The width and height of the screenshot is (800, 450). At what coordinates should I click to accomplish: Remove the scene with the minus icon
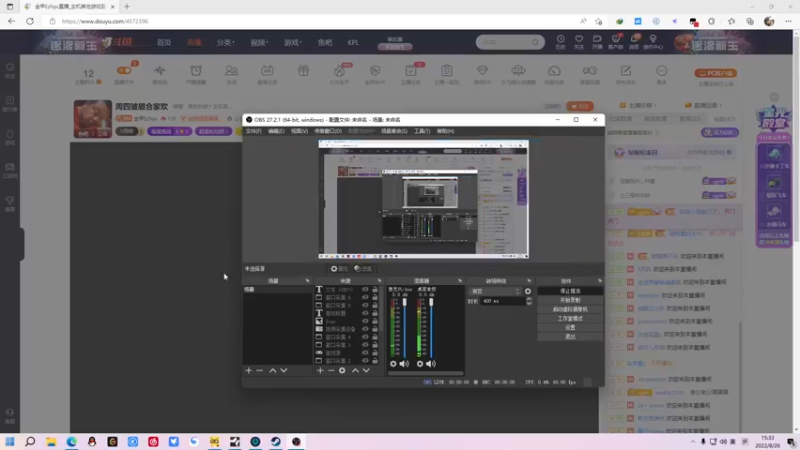[x=260, y=370]
